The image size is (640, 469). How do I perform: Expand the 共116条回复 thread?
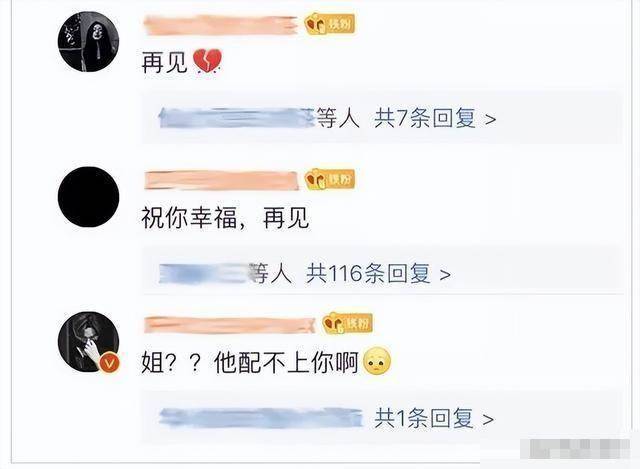pos(369,273)
